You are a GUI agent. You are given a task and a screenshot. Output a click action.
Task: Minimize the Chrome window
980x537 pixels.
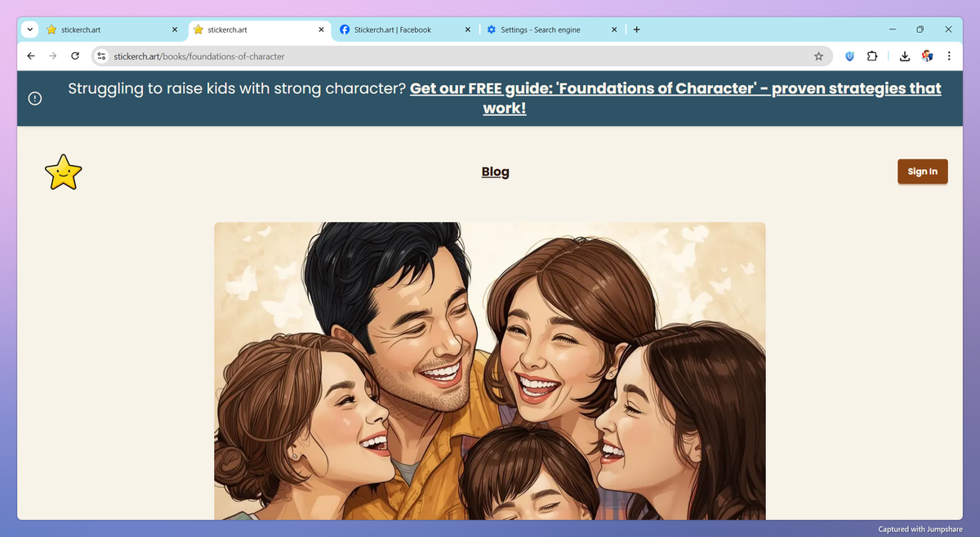pos(892,29)
